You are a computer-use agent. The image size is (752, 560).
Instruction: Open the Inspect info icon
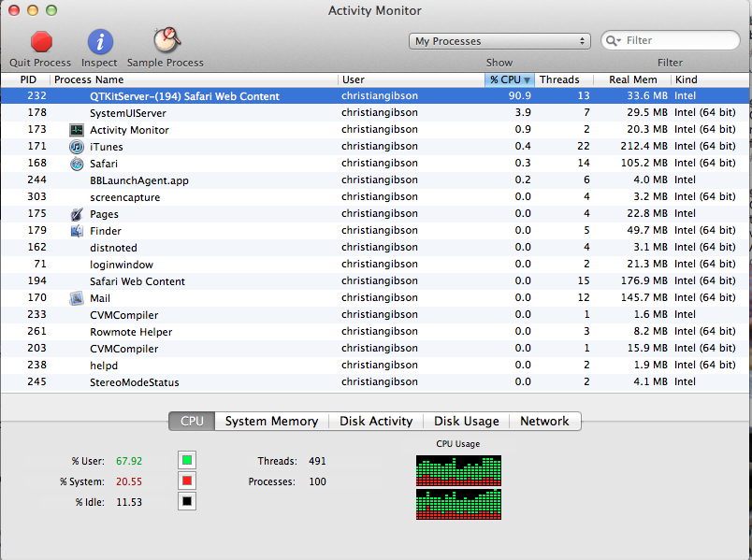[100, 41]
